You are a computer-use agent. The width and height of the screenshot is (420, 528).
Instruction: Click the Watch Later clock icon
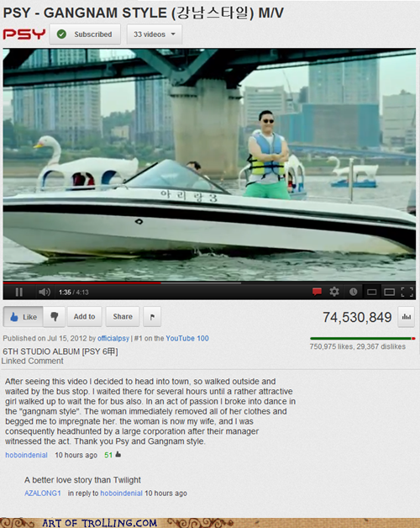point(353,292)
